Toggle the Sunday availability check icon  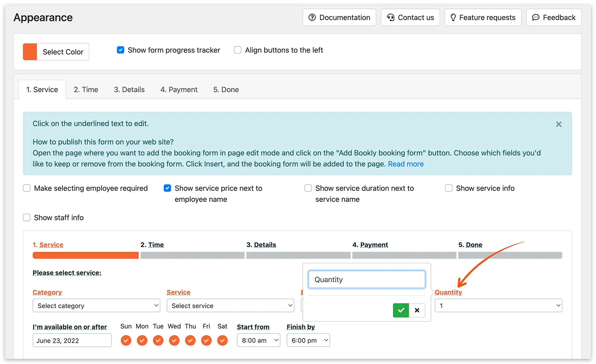[x=126, y=341]
